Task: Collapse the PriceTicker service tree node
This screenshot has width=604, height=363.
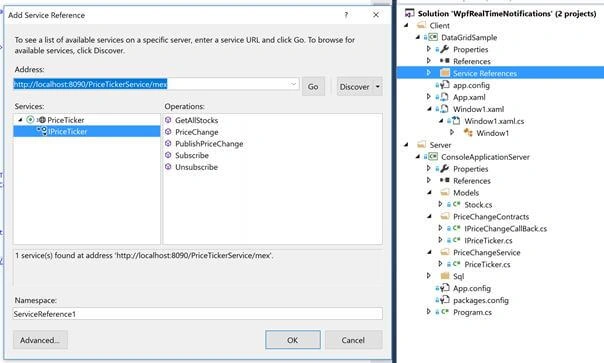Action: coord(20,120)
